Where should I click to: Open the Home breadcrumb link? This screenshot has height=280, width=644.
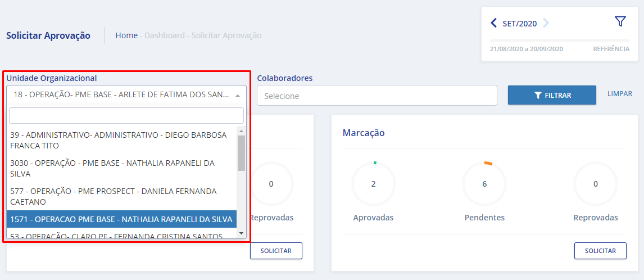[126, 35]
